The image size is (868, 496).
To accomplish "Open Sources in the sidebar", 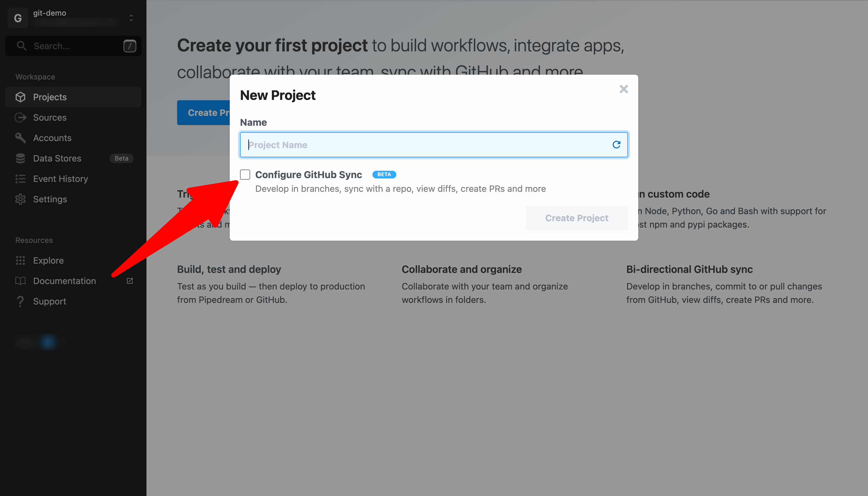I will (x=73, y=117).
